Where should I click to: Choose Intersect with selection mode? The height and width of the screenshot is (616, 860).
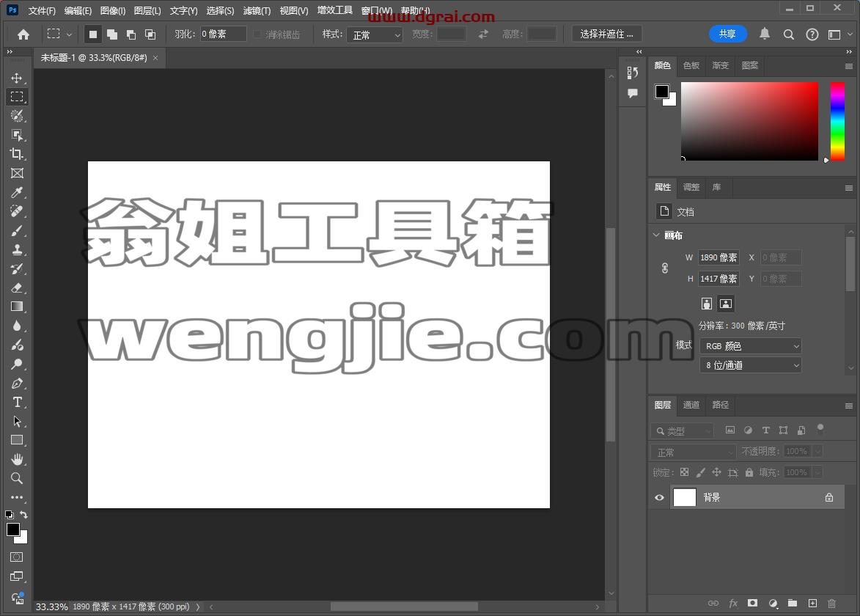[150, 34]
